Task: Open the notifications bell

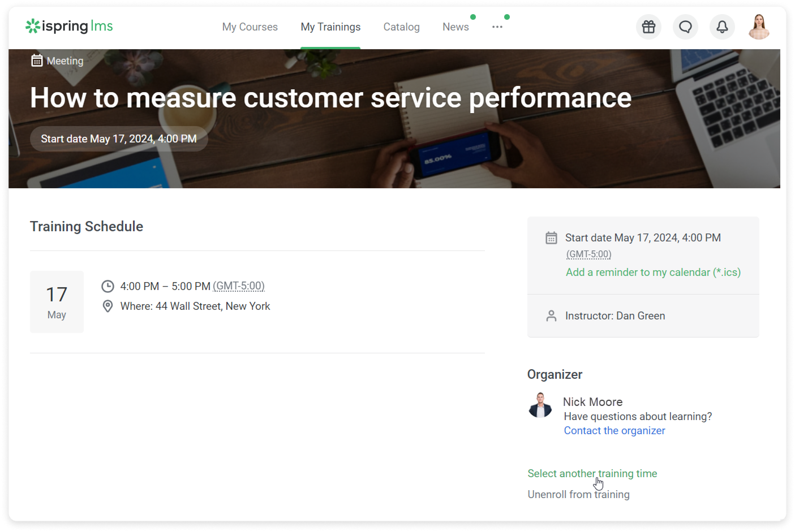Action: (x=722, y=27)
